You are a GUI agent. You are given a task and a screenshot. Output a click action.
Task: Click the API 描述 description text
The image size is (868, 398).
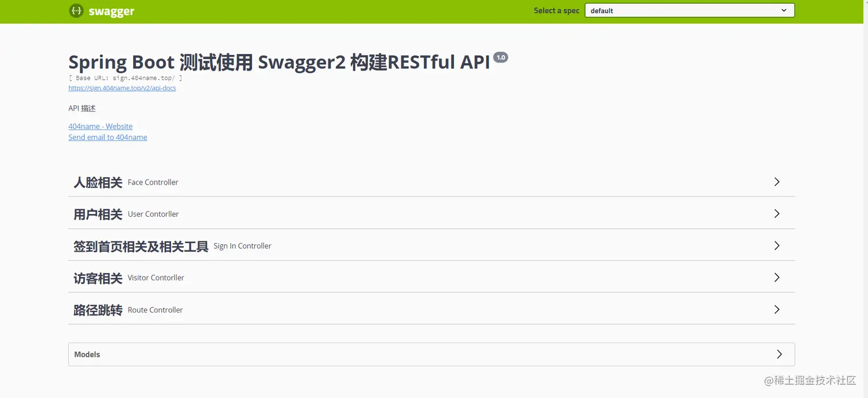[x=82, y=108]
